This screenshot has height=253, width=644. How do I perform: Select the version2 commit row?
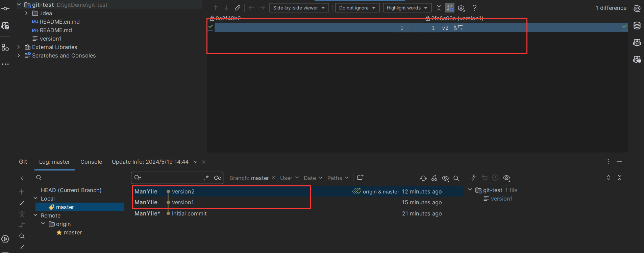point(297,191)
